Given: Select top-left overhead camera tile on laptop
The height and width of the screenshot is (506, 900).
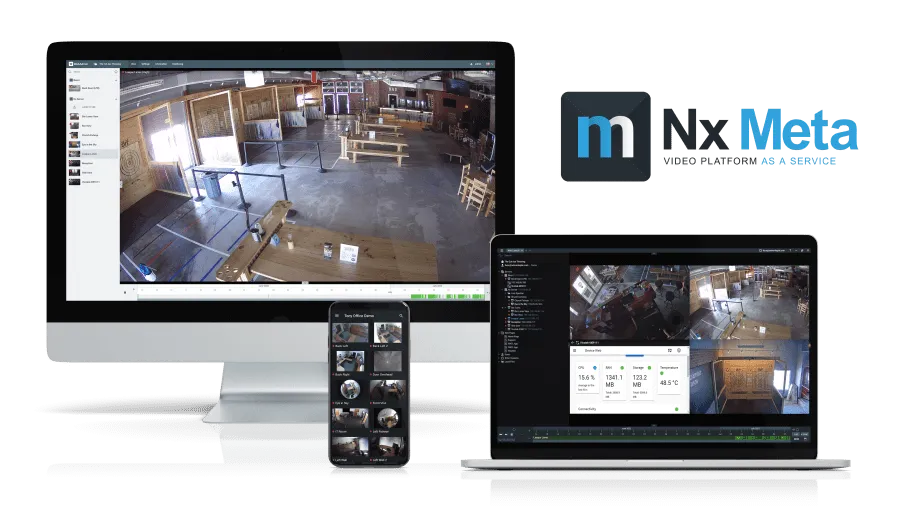Looking at the screenshot, I should coord(629,302).
